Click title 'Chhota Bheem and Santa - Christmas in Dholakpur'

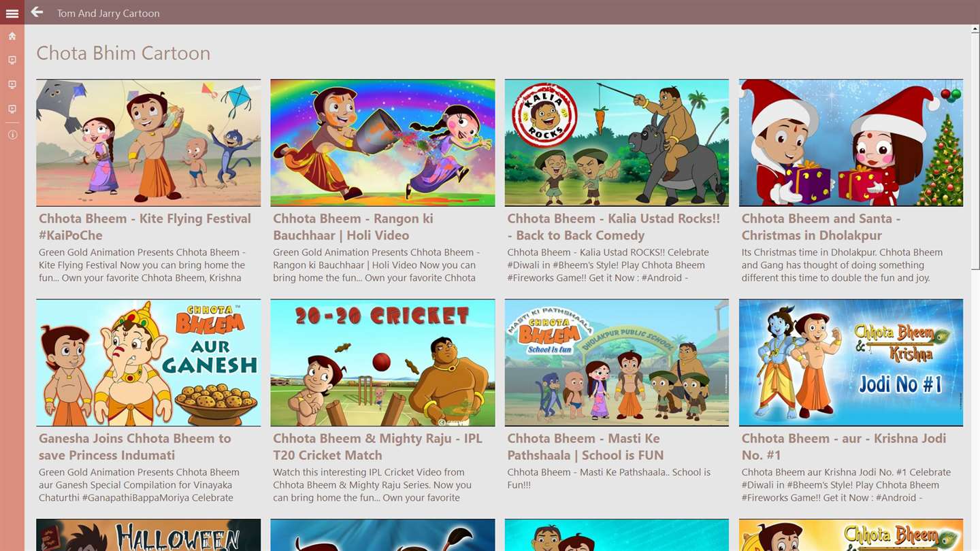point(821,227)
